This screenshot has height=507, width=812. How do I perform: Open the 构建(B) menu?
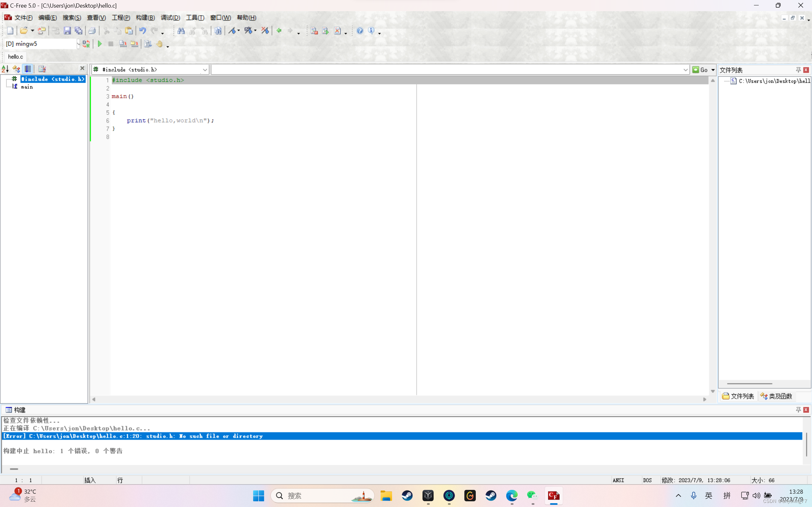pyautogui.click(x=145, y=17)
